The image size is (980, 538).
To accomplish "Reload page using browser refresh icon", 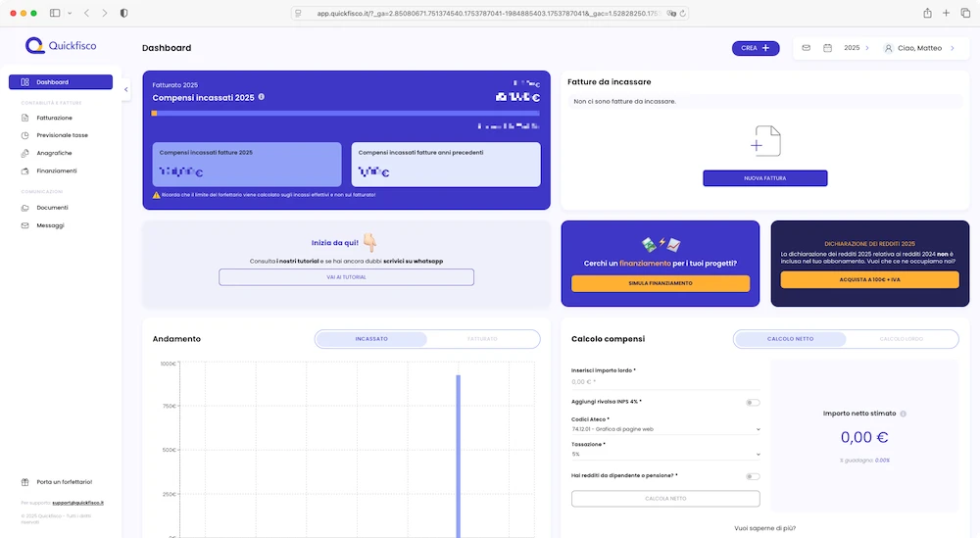I will [682, 14].
